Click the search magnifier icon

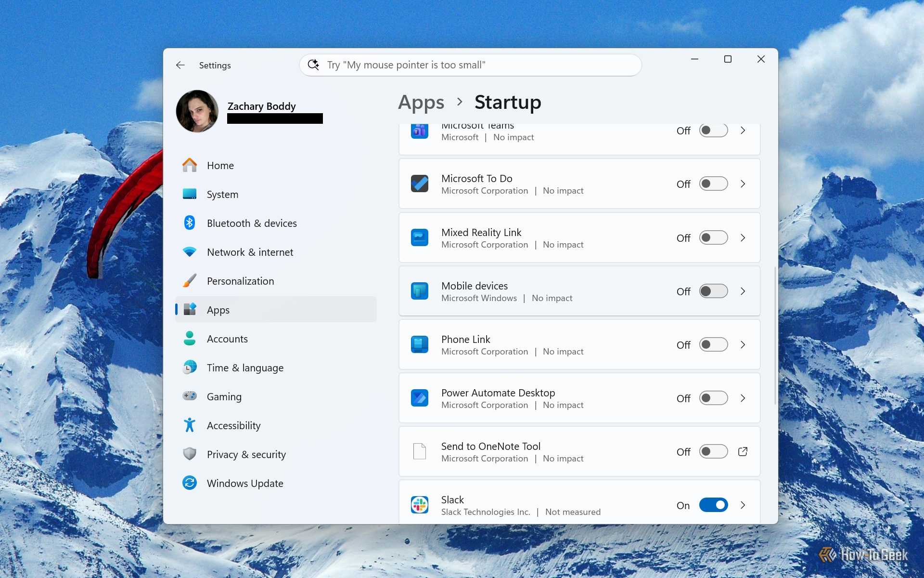(x=314, y=65)
